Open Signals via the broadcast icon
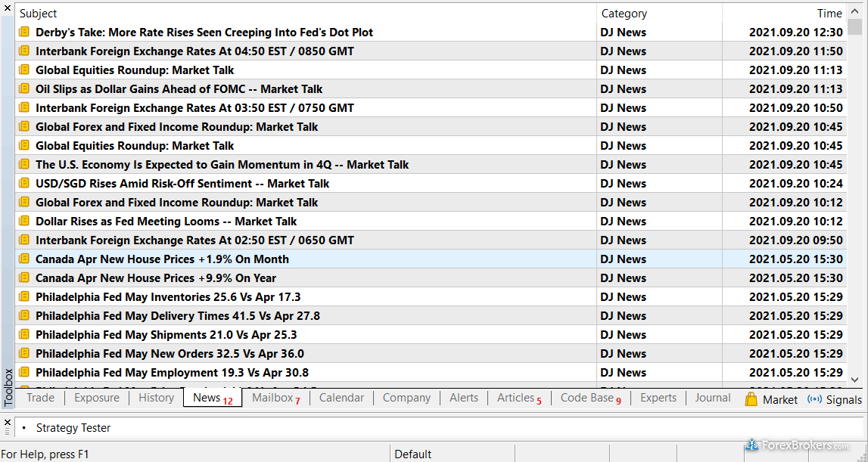This screenshot has width=868, height=462. [x=815, y=399]
